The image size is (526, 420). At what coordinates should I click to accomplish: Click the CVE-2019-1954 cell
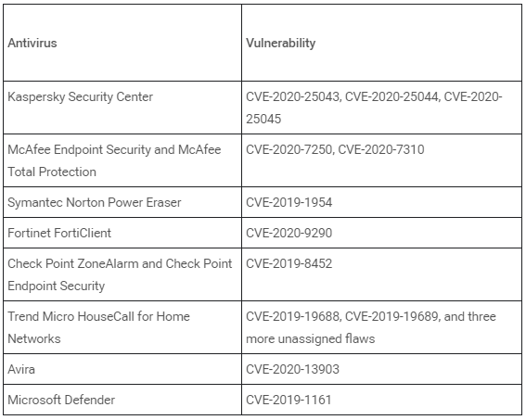click(x=381, y=202)
